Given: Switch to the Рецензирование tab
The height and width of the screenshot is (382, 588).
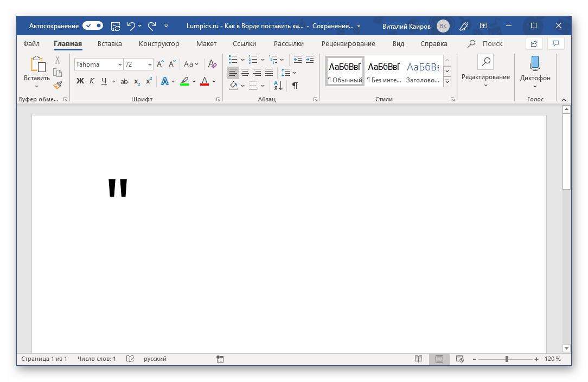Looking at the screenshot, I should (x=348, y=44).
